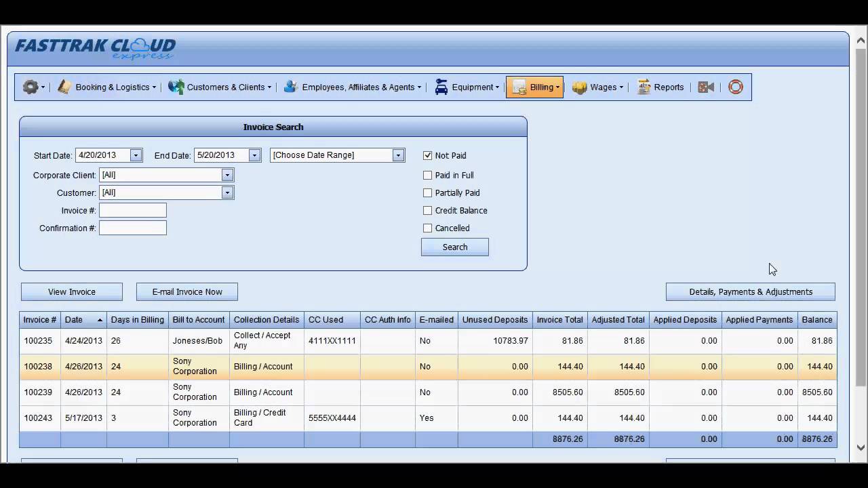Open the Reports menu
Screen dimensions: 868x488
coord(660,87)
